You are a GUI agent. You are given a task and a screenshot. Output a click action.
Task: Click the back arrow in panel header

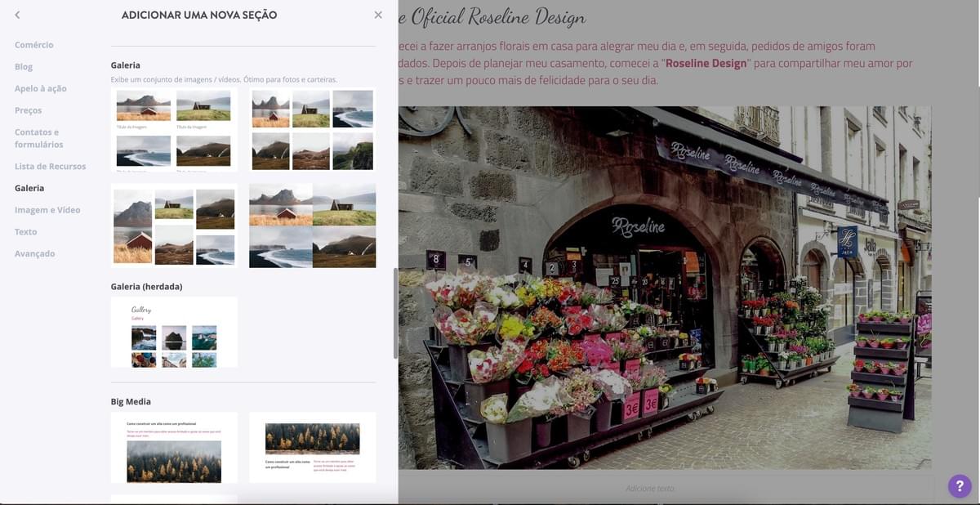(x=17, y=15)
